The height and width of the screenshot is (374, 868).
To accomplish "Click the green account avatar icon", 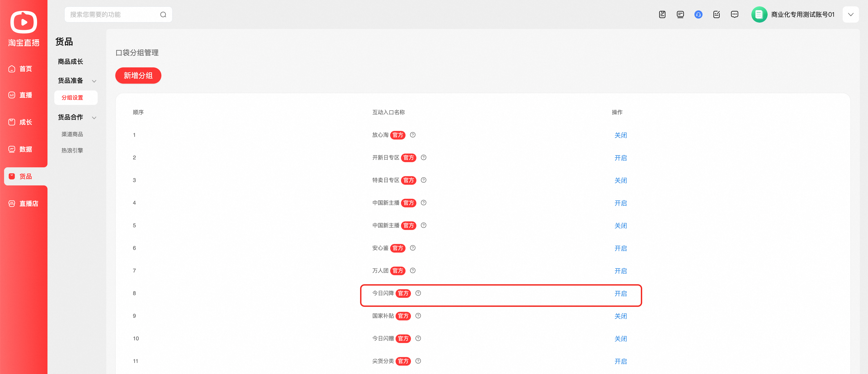I will (x=759, y=14).
